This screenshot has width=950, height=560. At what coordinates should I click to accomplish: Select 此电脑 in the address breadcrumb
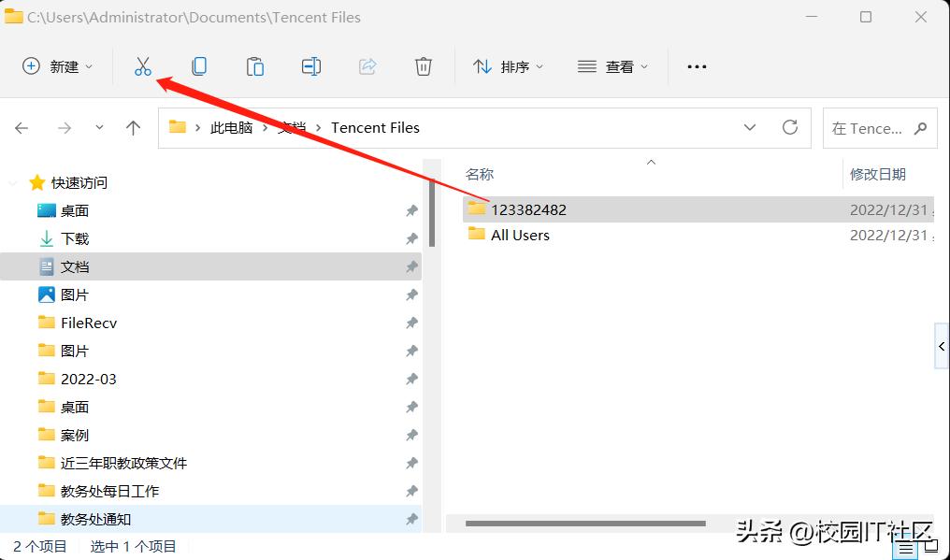[x=232, y=128]
